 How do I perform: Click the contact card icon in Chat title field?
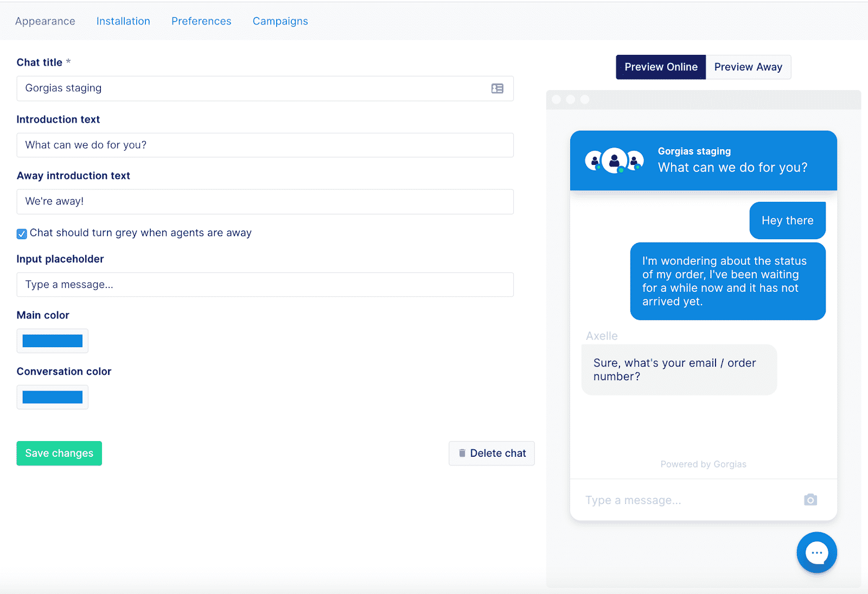pos(497,88)
